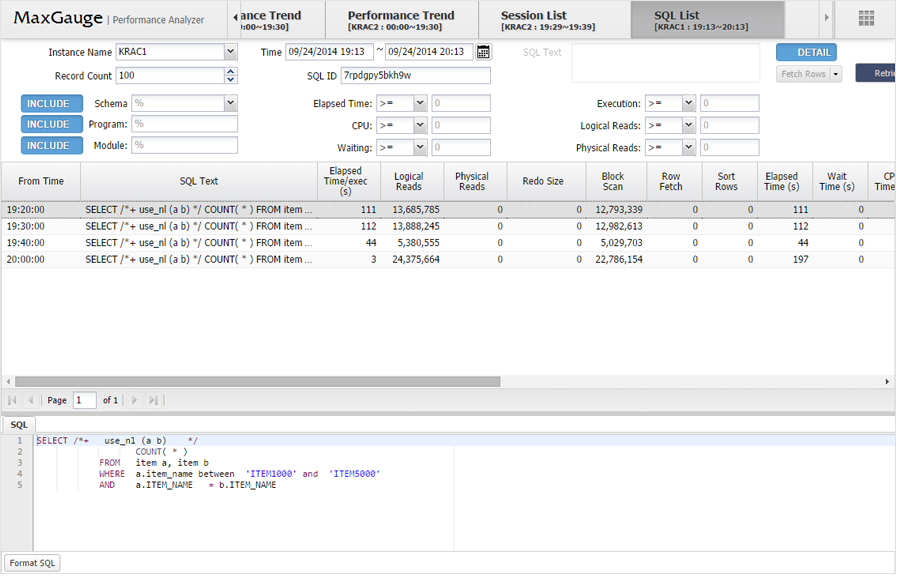Go to first page icon
Image resolution: width=898 pixels, height=577 pixels.
tap(13, 400)
